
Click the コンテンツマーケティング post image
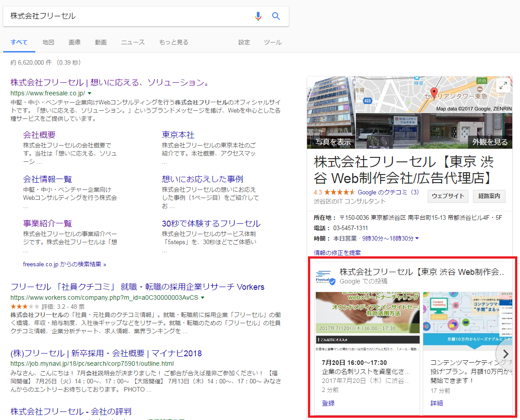coord(468,321)
